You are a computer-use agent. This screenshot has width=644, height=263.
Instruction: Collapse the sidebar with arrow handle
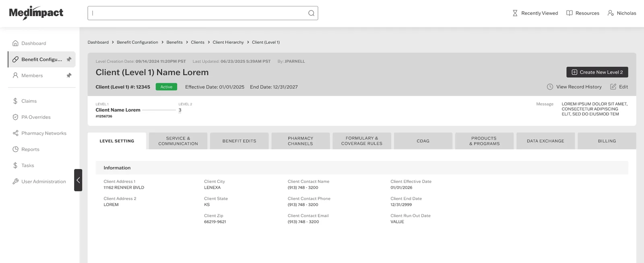[78, 180]
